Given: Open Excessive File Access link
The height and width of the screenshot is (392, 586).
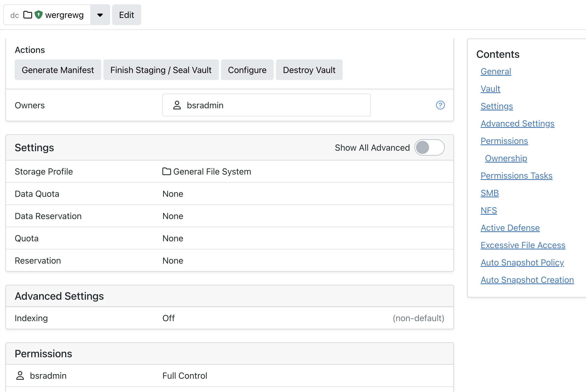Looking at the screenshot, I should [x=523, y=245].
